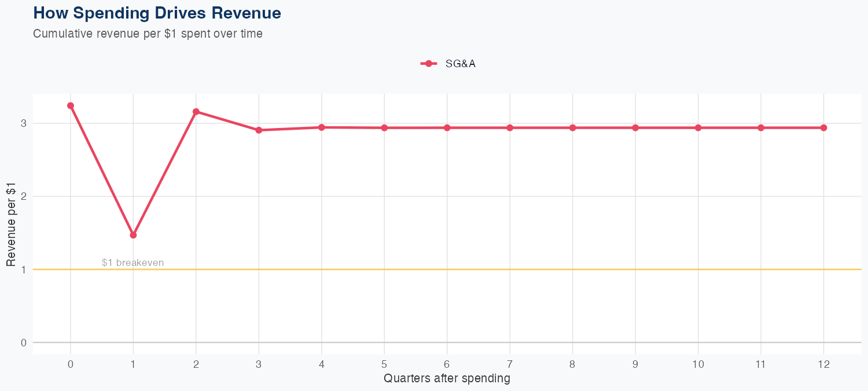Viewport: 868px width, 391px height.
Task: Toggle the SG&A legend entry
Action: coord(460,64)
